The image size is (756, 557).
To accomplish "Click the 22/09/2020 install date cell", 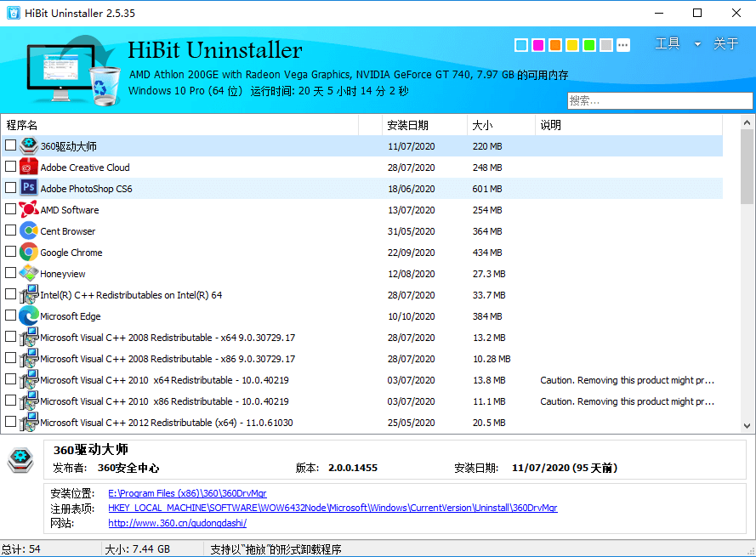I will click(412, 253).
